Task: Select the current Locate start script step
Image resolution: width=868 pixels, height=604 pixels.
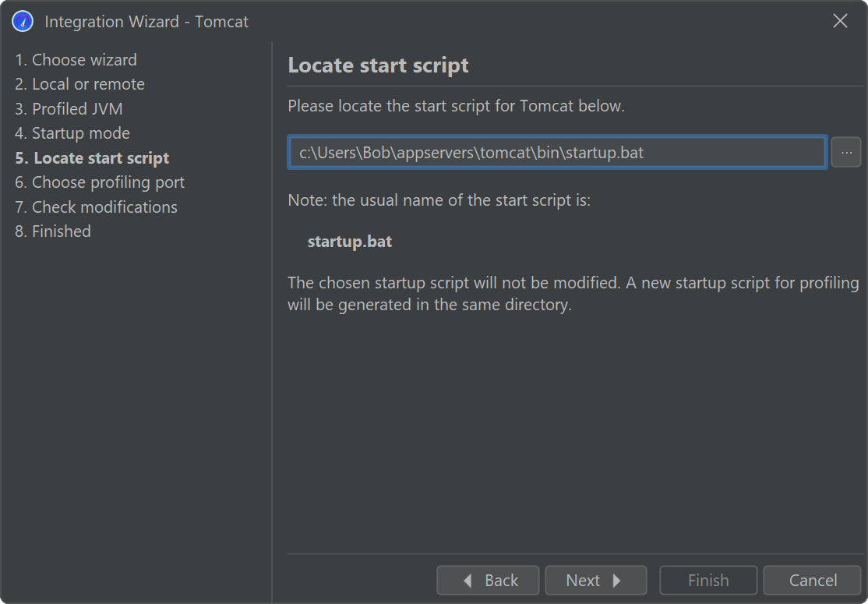Action: coord(92,158)
